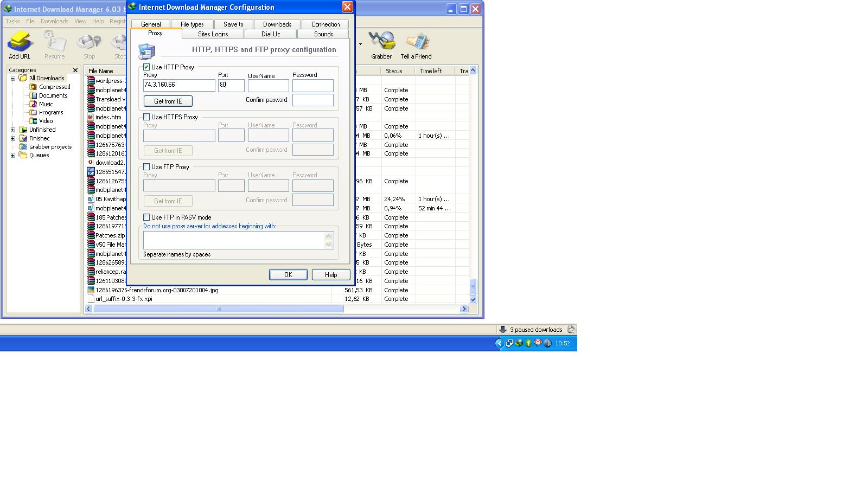Click the horizontal scrollbar thumb of file list
This screenshot has height=488, width=868.
[219, 309]
